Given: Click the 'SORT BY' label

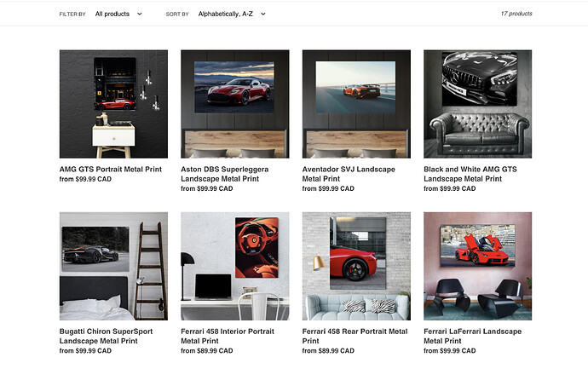Looking at the screenshot, I should coord(177,14).
